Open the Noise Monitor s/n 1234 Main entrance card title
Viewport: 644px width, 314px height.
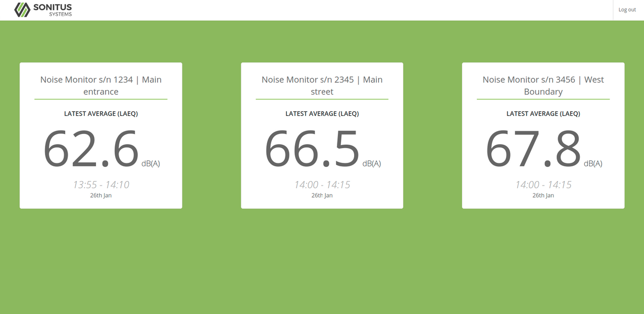[101, 85]
